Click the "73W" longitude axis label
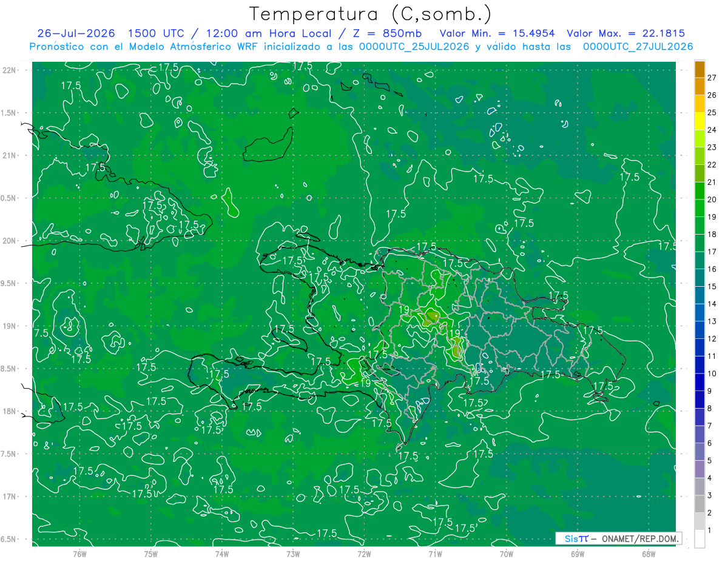Viewport: 728px width, 562px height. pyautogui.click(x=293, y=554)
